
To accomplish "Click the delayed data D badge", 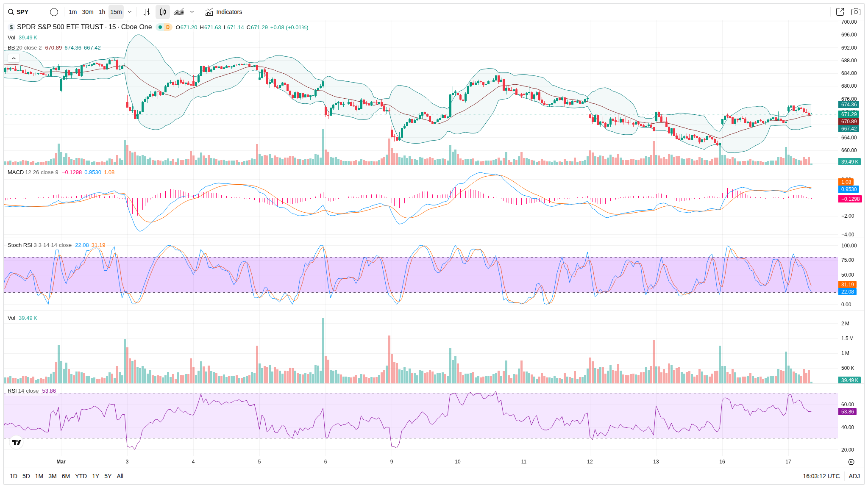I will (x=168, y=27).
